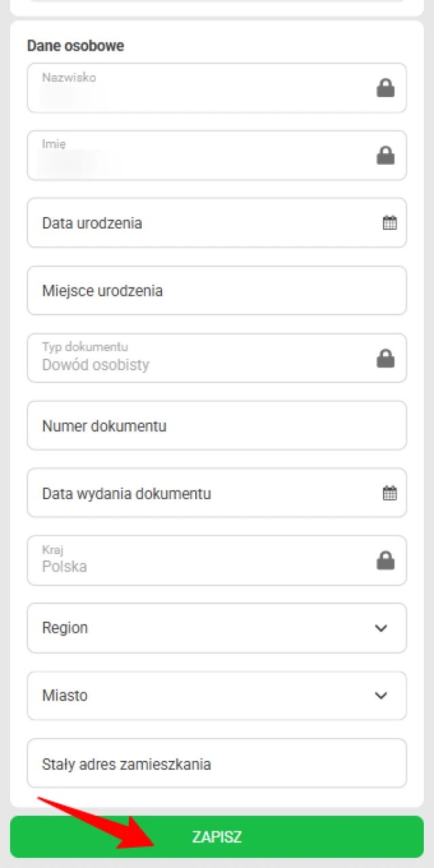Open the calendar icon for Data urodzenia

(x=389, y=222)
